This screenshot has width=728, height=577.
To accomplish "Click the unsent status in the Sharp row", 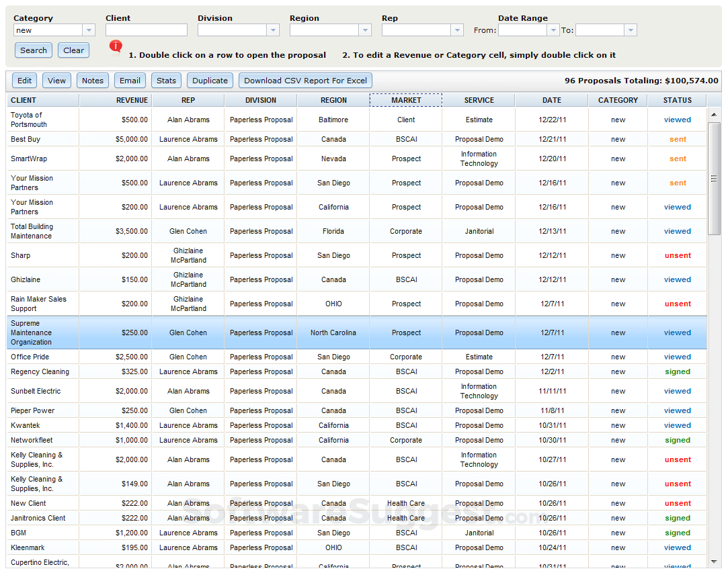I will (678, 255).
